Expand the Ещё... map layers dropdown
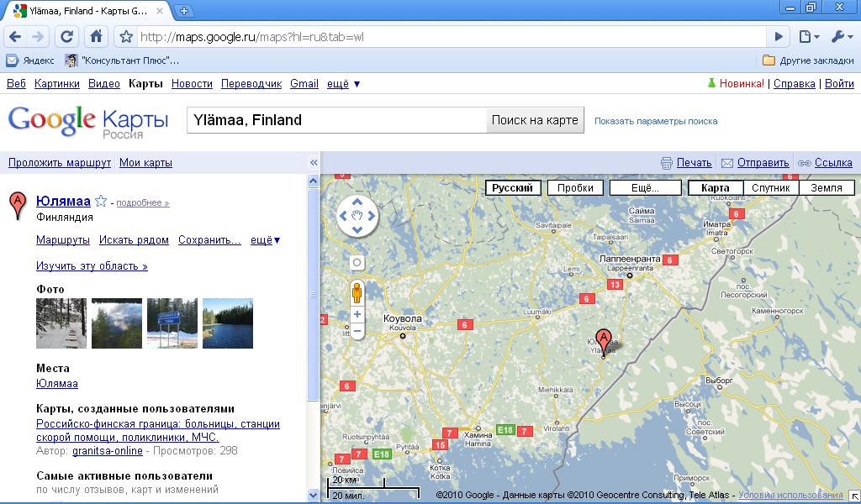 [x=645, y=188]
